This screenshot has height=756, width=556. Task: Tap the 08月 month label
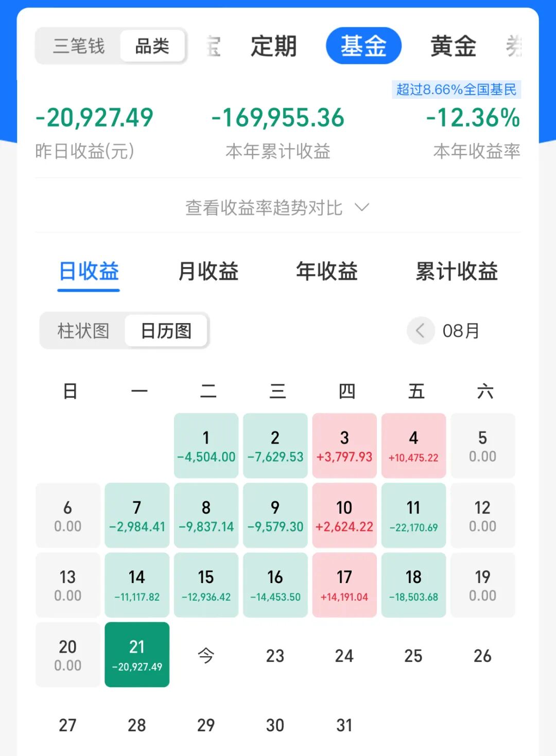[x=461, y=330]
